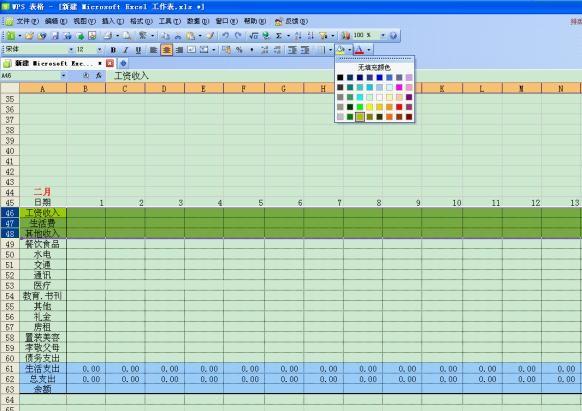Click the center align icon
The width and height of the screenshot is (582, 411).
point(166,50)
